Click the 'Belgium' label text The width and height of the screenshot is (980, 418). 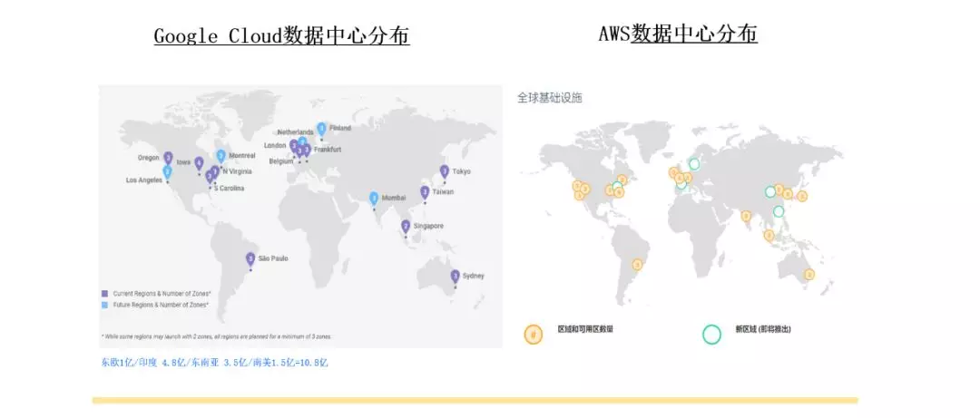[280, 161]
